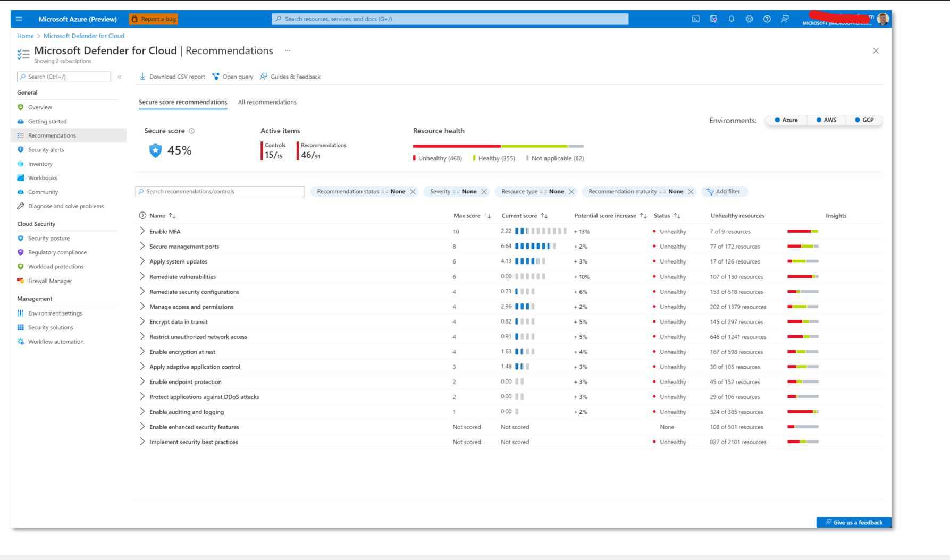The width and height of the screenshot is (950, 560).
Task: Switch to All recommendations tab
Action: pos(267,103)
